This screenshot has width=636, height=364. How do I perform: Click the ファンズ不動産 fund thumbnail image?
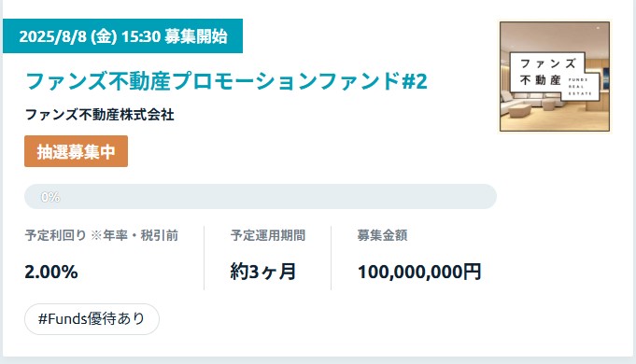click(x=555, y=77)
